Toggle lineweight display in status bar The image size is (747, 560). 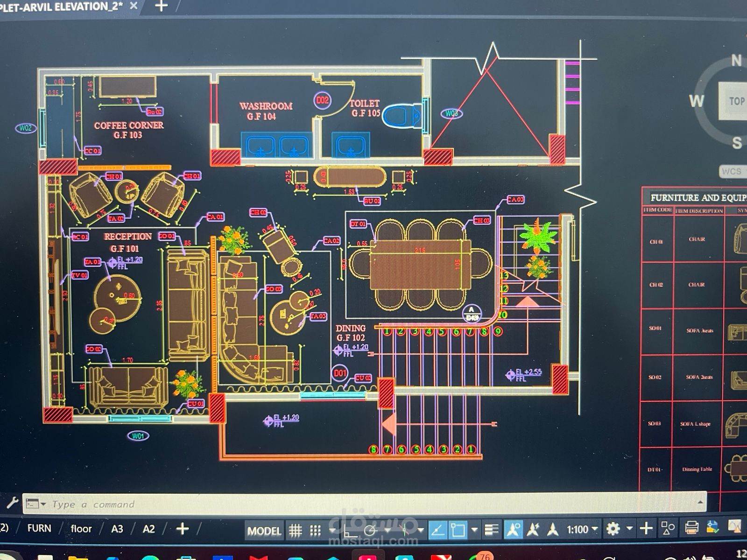tap(491, 530)
